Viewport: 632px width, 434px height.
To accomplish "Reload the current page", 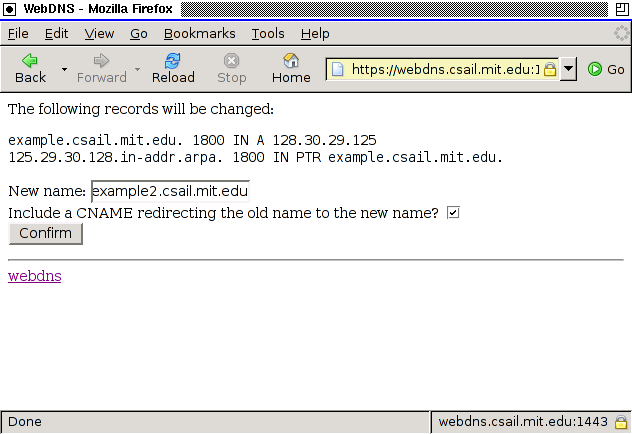I will tap(173, 69).
